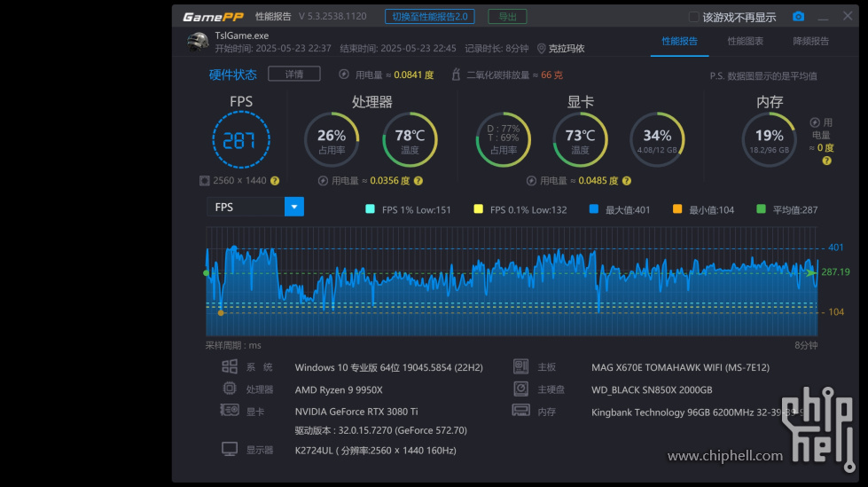Open help icon beside GPU power 0.0485 度

[x=627, y=181]
